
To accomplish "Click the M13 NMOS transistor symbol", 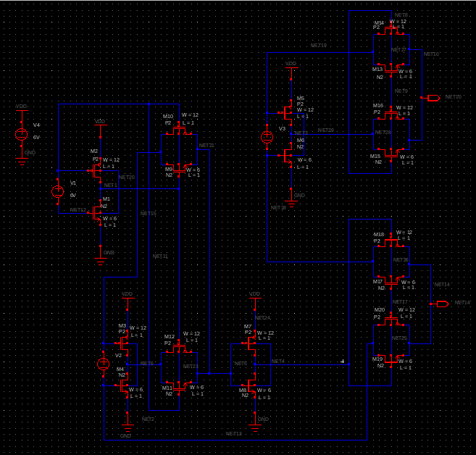I will coord(391,70).
